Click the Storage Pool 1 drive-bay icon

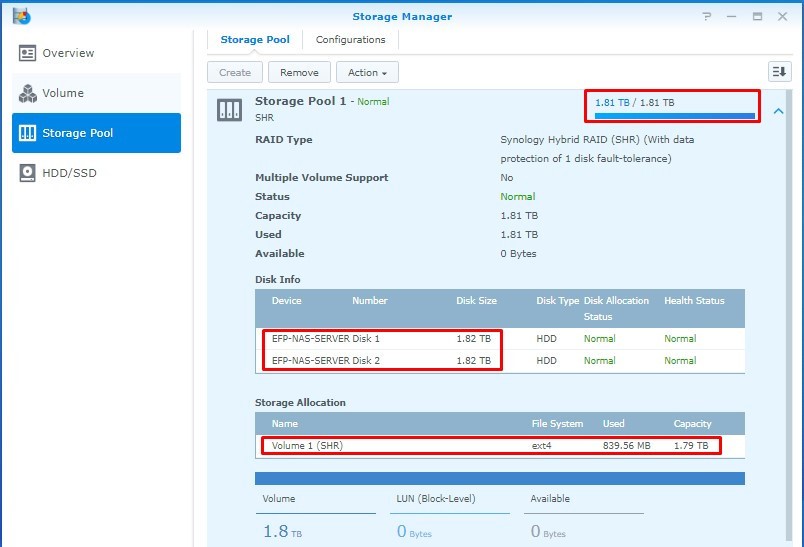[x=229, y=110]
